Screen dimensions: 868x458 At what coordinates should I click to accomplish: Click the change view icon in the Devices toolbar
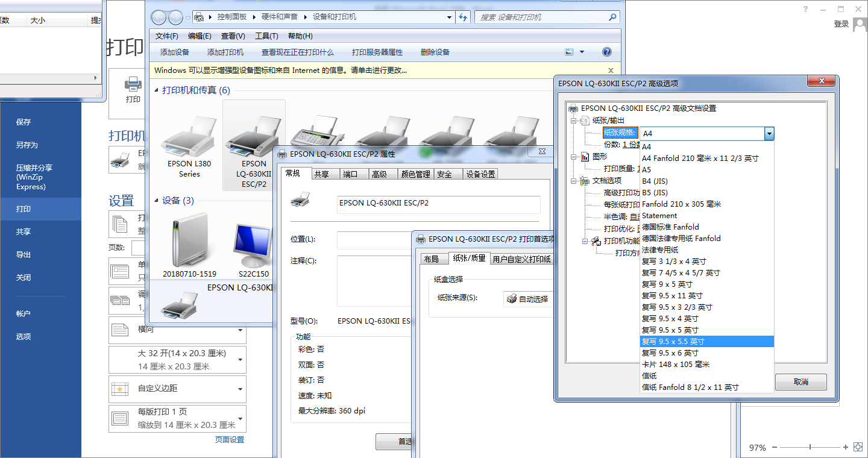tap(569, 52)
